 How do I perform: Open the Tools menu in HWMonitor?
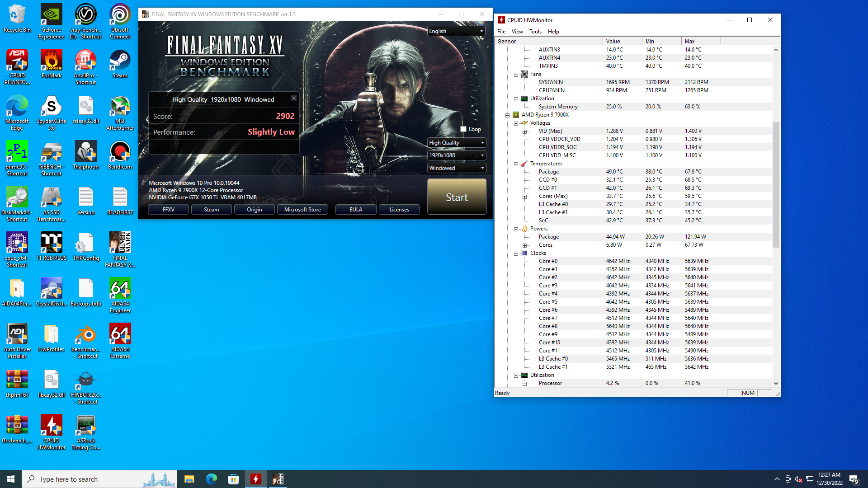535,32
